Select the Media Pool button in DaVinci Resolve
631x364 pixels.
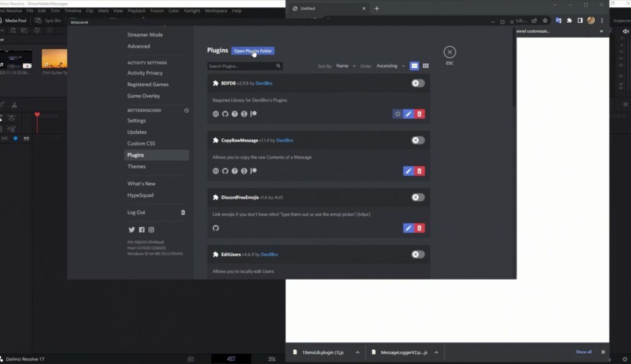[x=14, y=20]
